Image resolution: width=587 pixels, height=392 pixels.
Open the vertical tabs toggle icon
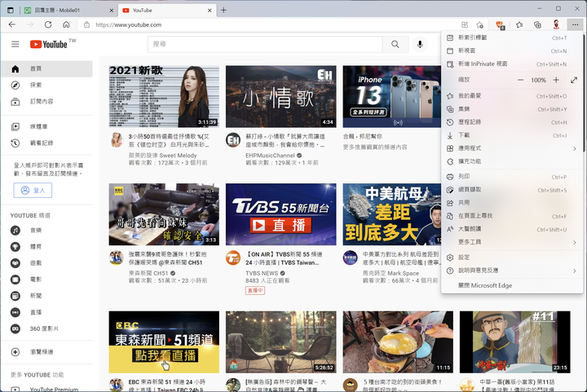pos(10,10)
